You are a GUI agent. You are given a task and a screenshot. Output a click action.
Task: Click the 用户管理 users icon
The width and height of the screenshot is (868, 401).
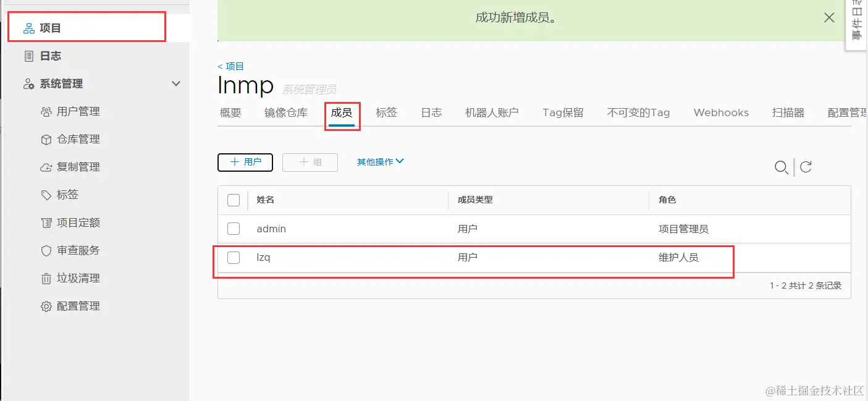point(46,112)
